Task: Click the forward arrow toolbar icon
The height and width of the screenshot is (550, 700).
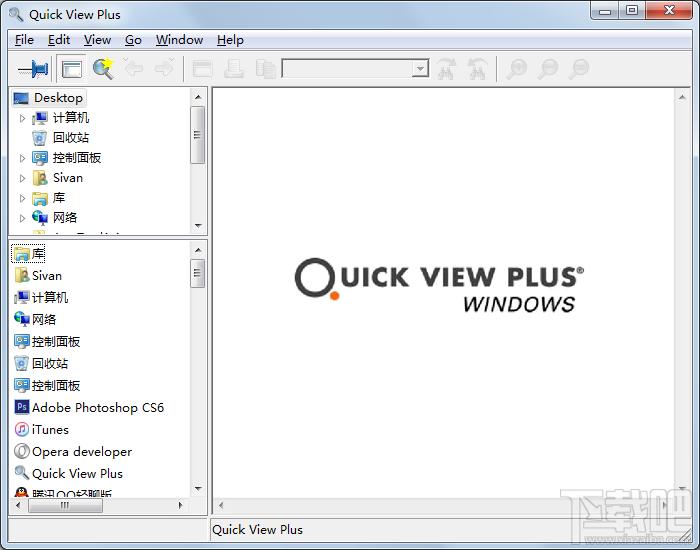Action: (165, 68)
